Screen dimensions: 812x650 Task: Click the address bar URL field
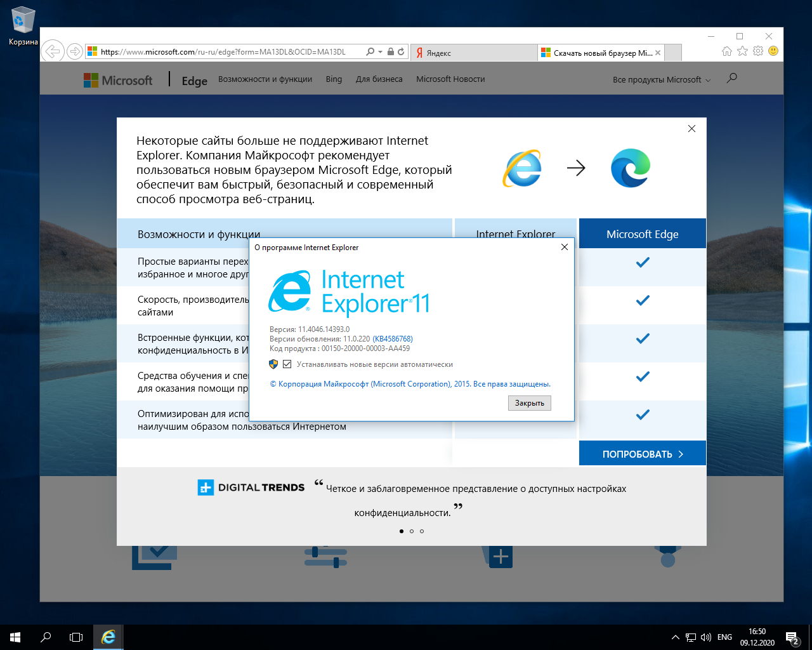pyautogui.click(x=224, y=52)
